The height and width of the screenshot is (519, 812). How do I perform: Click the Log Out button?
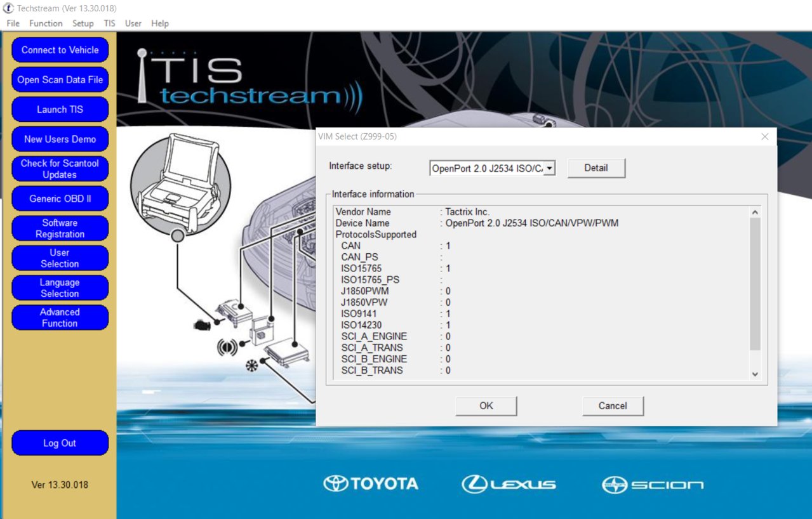(x=60, y=443)
